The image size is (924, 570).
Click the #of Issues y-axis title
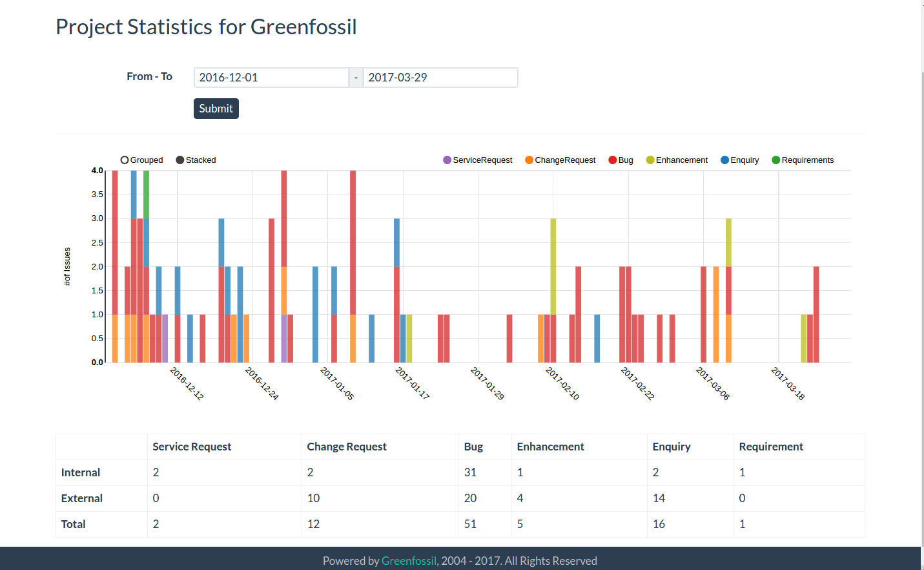click(67, 266)
